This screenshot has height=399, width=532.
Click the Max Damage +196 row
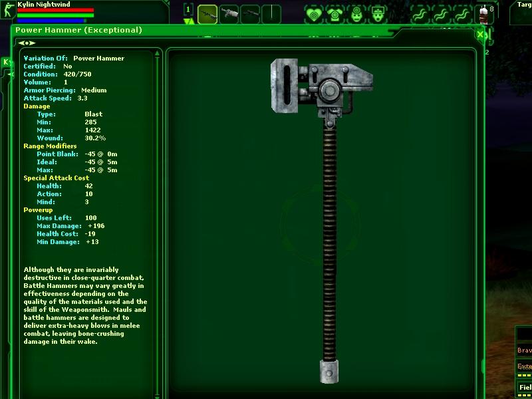70,225
